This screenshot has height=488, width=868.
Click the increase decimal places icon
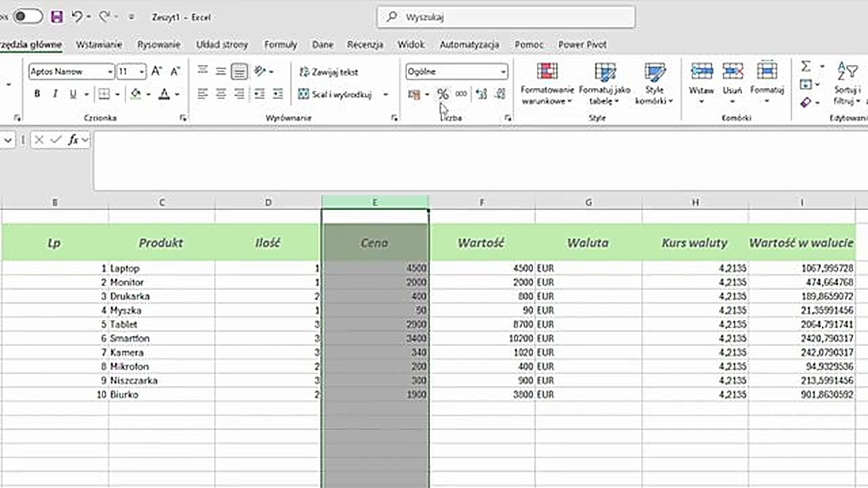481,94
